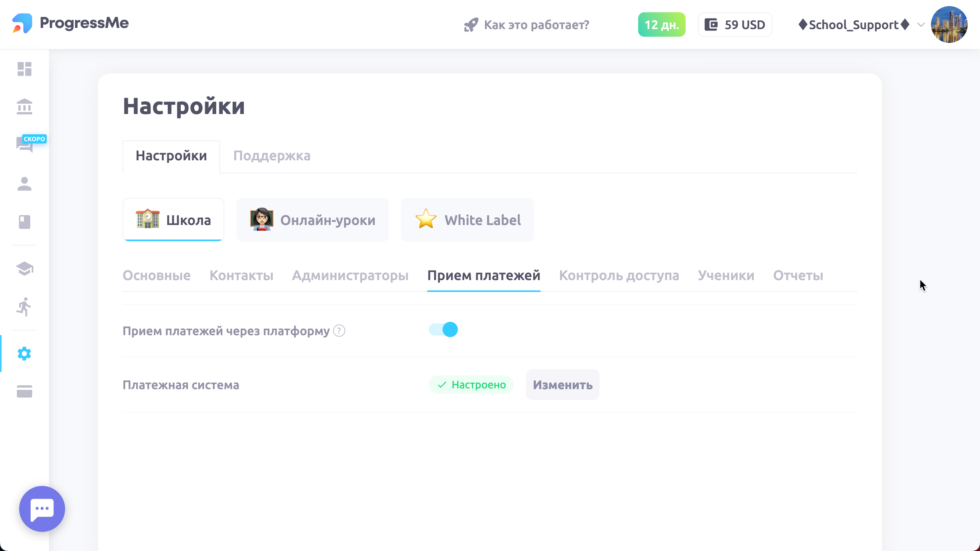
Task: Go to the Контроль доступа tab
Action: pyautogui.click(x=619, y=275)
